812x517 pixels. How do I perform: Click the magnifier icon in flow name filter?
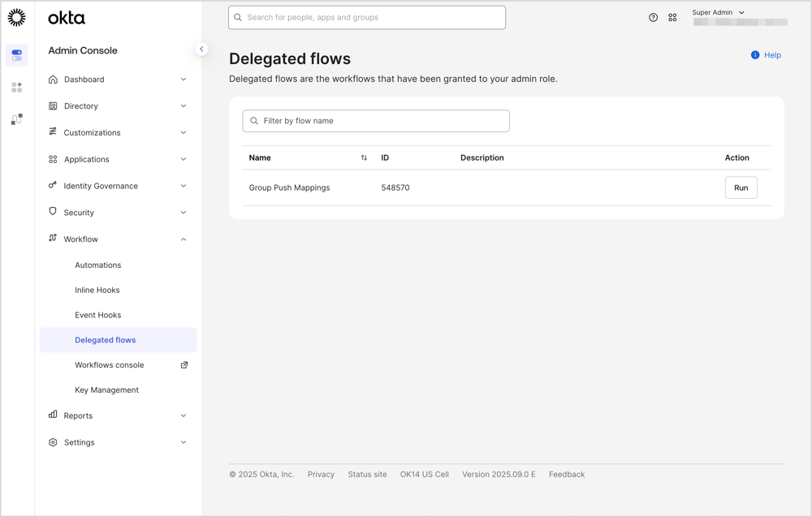coord(253,121)
